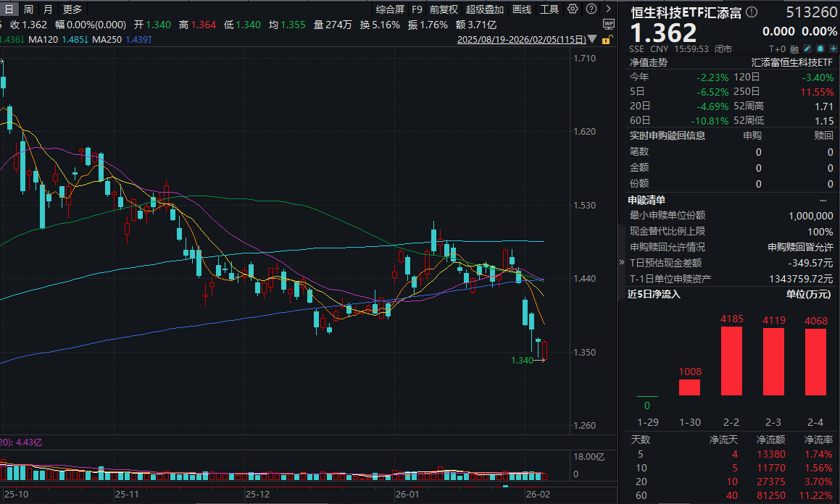Click the help question mark icon
The image size is (840, 504).
tap(592, 9)
